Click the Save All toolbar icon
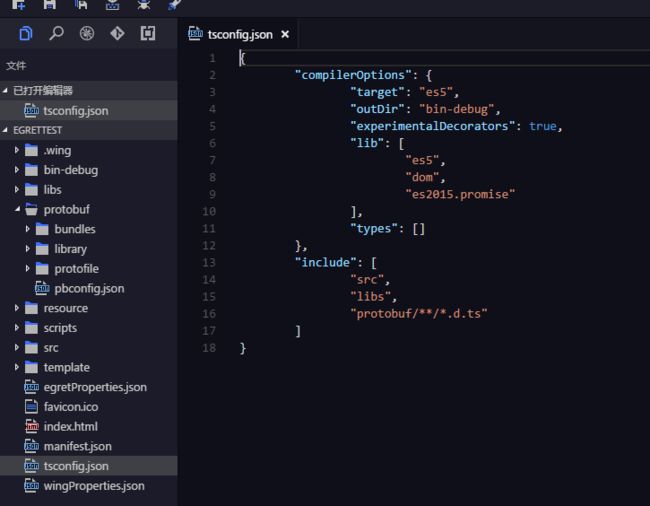650x506 pixels. 81,5
